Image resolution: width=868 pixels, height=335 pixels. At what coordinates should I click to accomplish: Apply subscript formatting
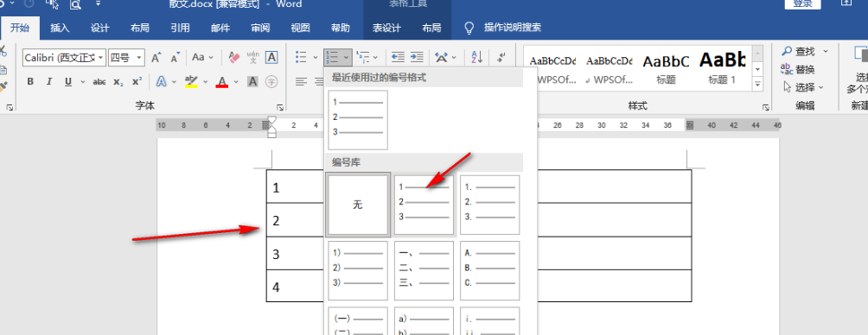pos(118,82)
